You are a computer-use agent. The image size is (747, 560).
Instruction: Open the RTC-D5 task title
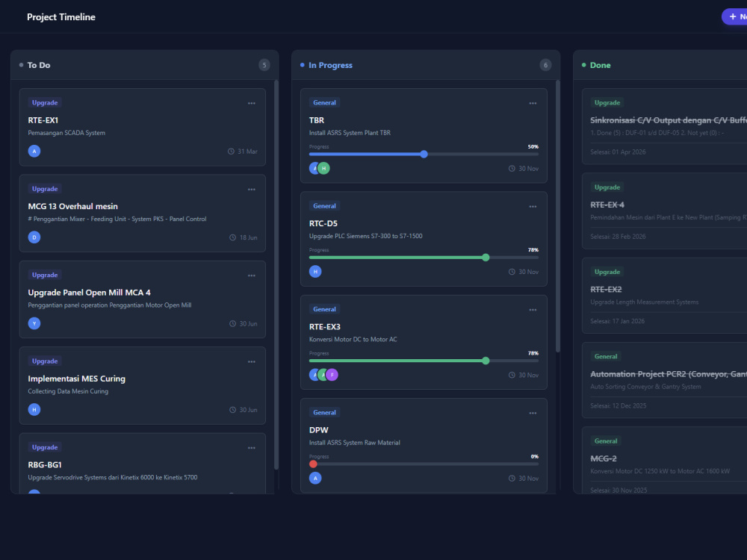(x=323, y=224)
